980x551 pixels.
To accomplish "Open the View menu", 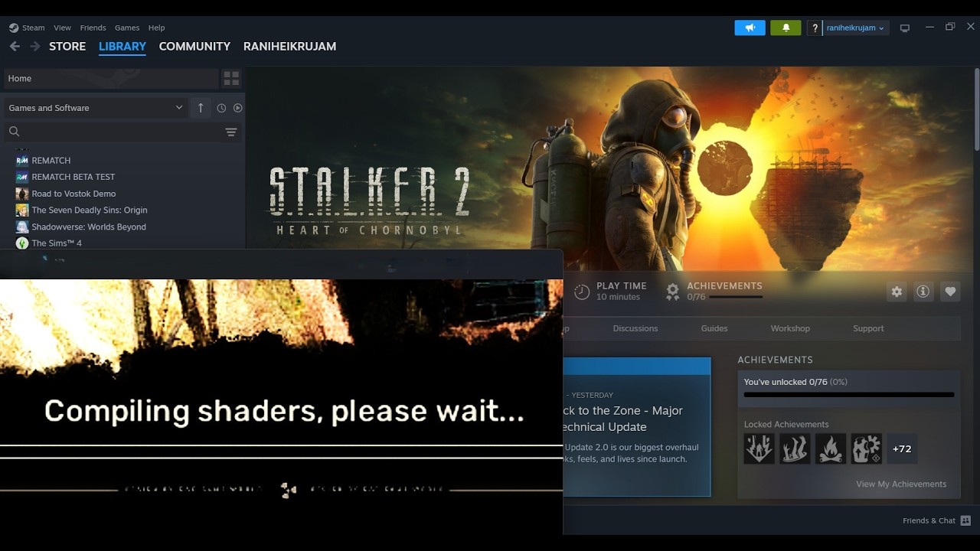I will 62,28.
